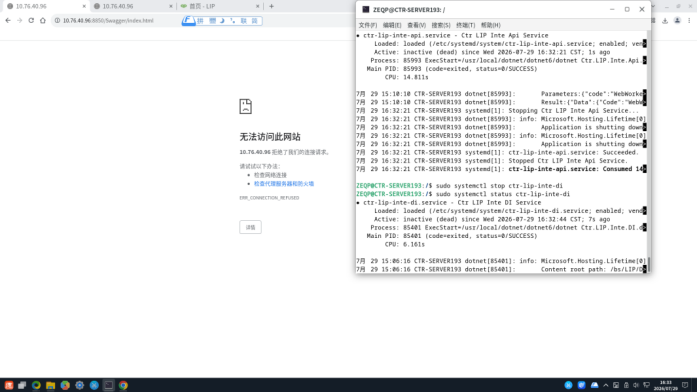Close the second 10.76.40.96 tab
The image size is (697, 392).
171,6
